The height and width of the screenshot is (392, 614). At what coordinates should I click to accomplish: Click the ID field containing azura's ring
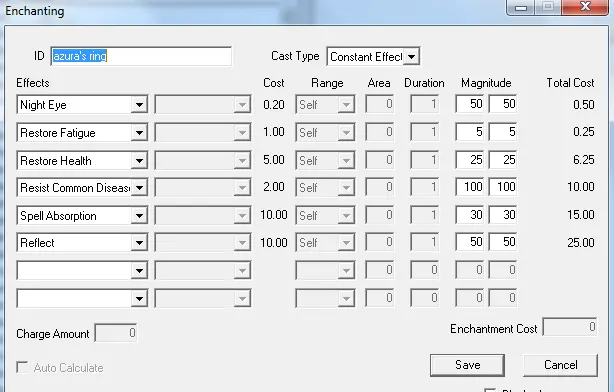pyautogui.click(x=141, y=56)
